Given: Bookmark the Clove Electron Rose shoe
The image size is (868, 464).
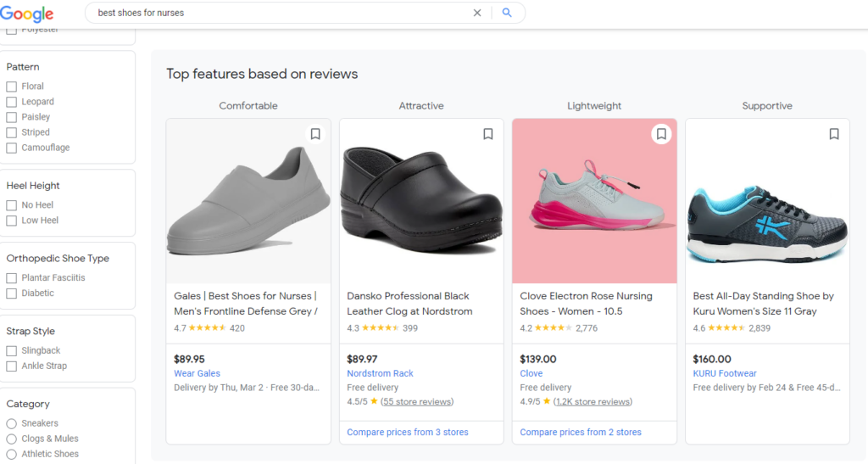Looking at the screenshot, I should 661,134.
